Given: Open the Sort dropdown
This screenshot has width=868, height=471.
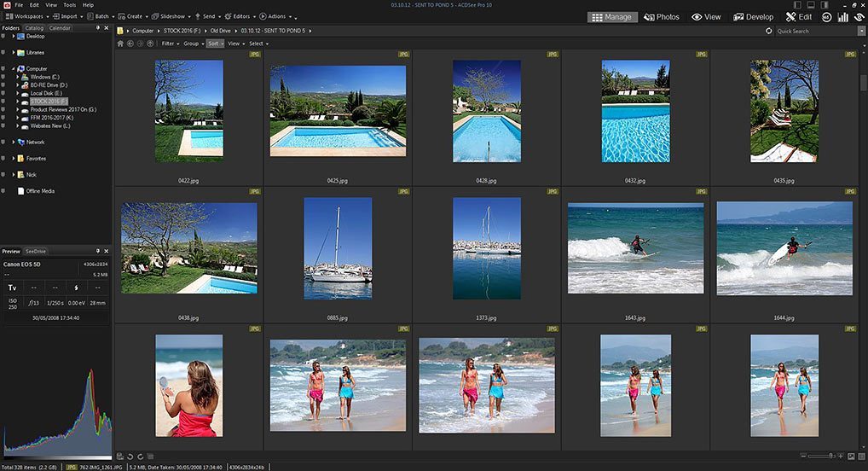Looking at the screenshot, I should 215,44.
